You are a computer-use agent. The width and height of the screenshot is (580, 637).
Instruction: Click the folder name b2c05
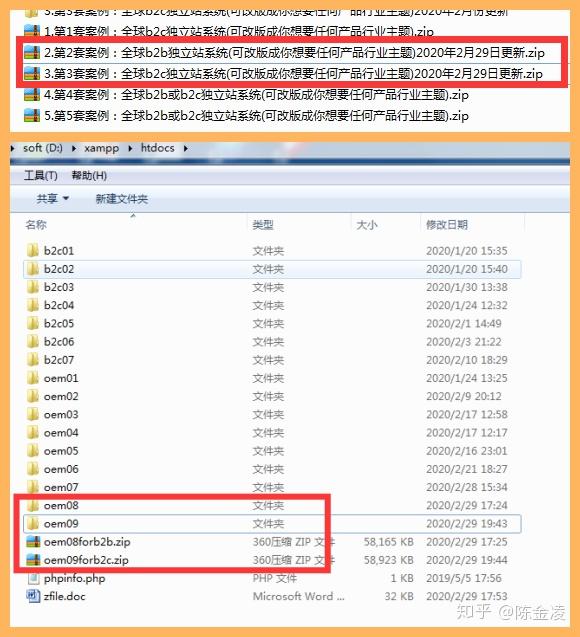point(59,323)
